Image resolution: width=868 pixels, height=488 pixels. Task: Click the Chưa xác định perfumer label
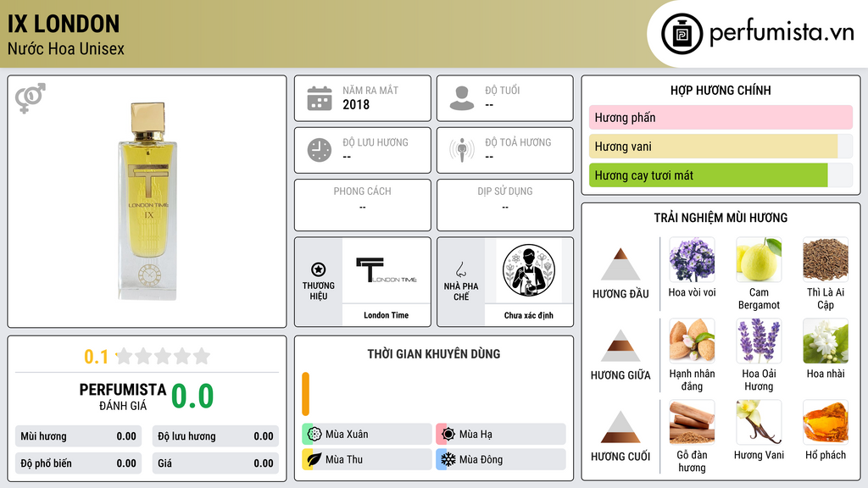529,315
